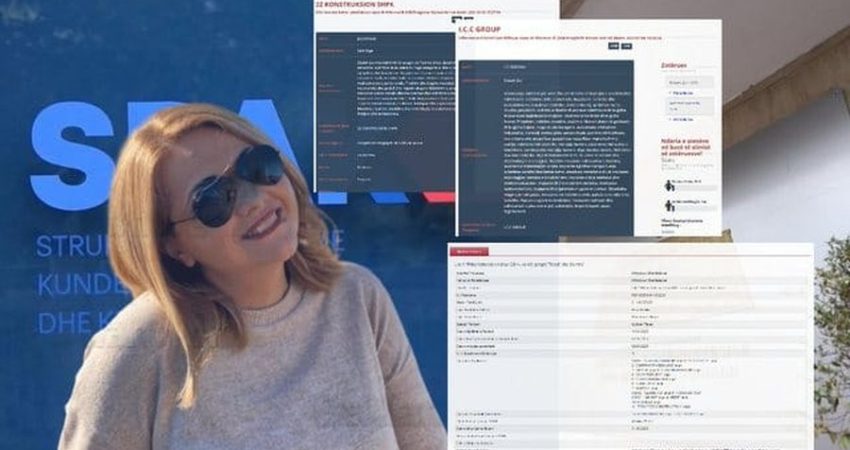This screenshot has width=850, height=450.
Task: Select the first row of the bottom table
Action: (630, 272)
